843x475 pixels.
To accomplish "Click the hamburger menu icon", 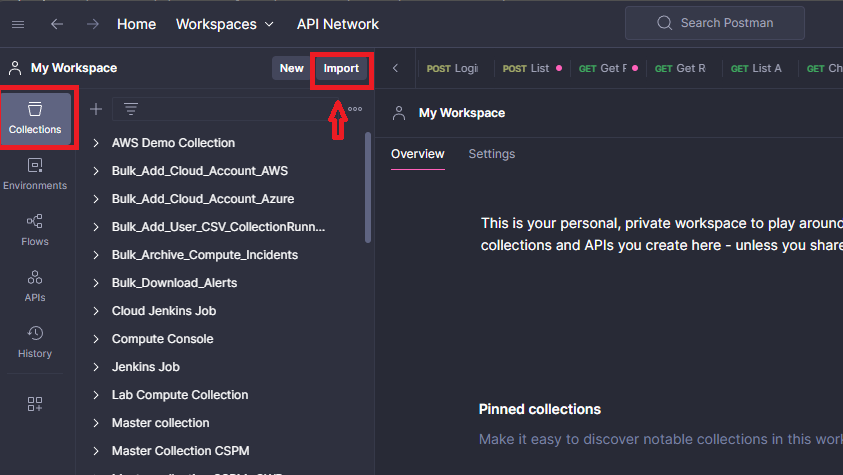I will (x=18, y=24).
